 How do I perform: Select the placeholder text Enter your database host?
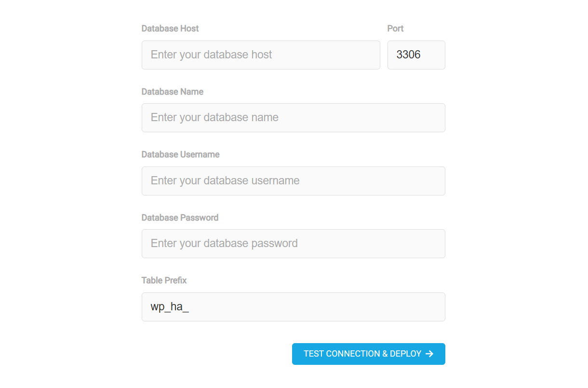click(211, 55)
